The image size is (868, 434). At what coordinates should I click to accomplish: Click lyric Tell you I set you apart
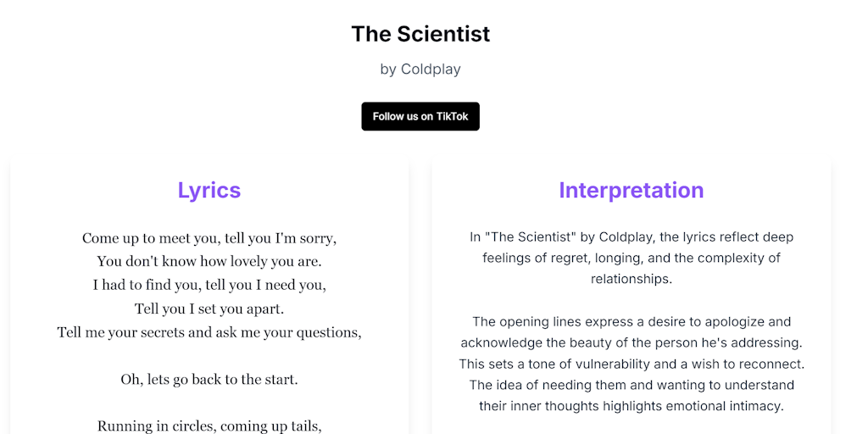click(x=209, y=309)
